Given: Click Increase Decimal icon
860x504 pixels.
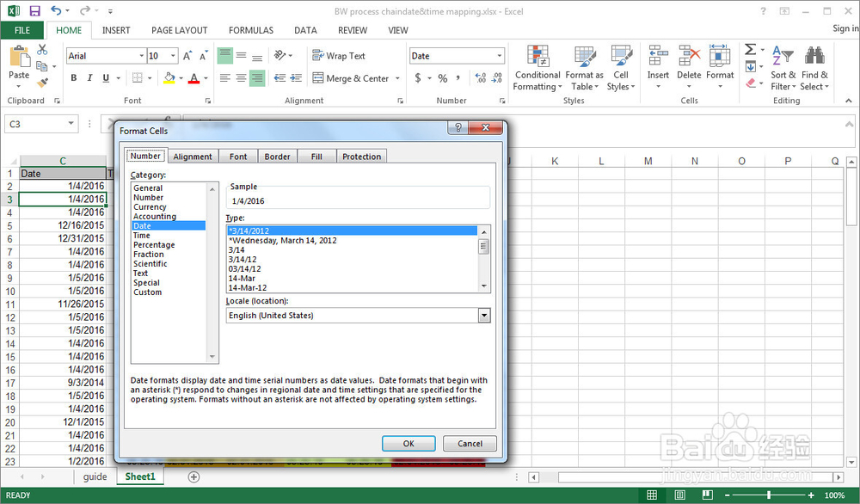Looking at the screenshot, I should point(481,78).
